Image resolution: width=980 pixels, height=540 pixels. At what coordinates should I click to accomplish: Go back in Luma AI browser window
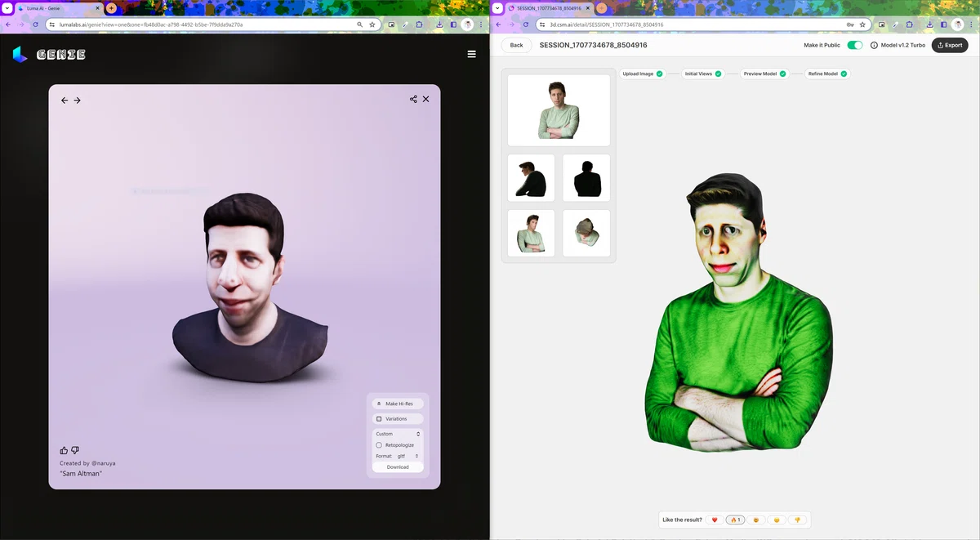pos(8,25)
